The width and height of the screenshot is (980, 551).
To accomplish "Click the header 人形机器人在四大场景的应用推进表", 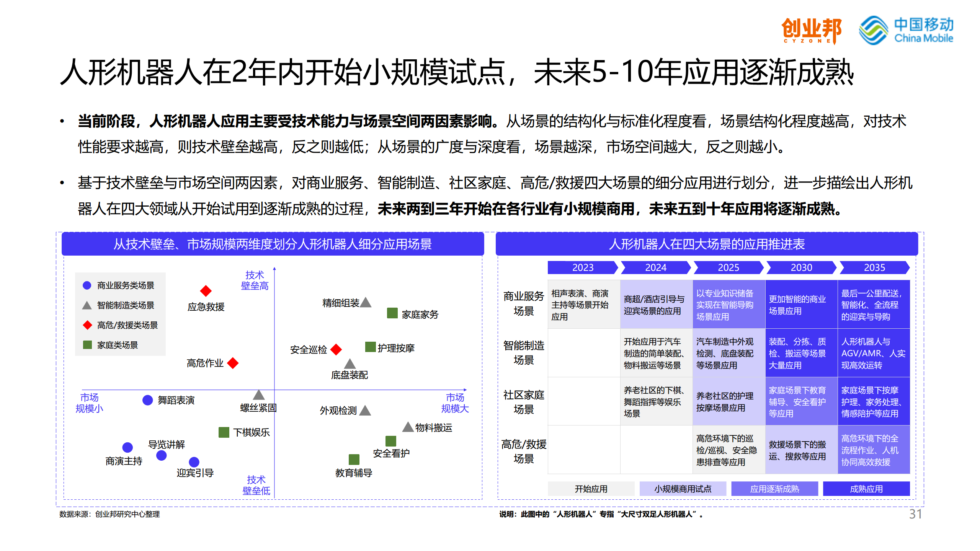I will pos(707,244).
